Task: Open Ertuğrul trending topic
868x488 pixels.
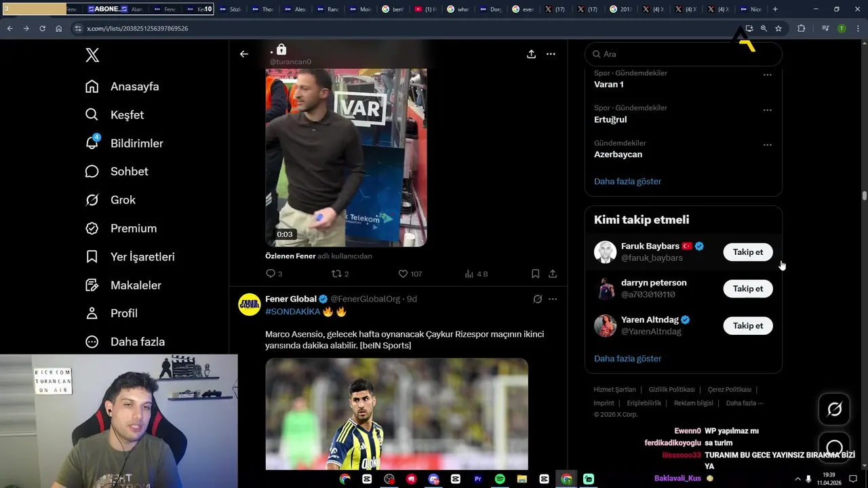Action: pyautogui.click(x=610, y=120)
